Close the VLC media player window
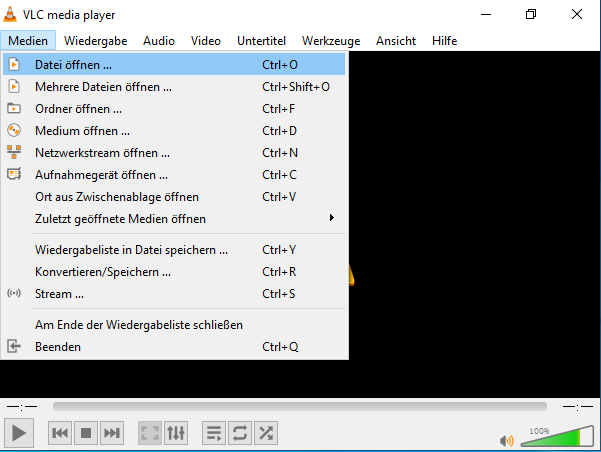The width and height of the screenshot is (601, 452). pyautogui.click(x=577, y=14)
